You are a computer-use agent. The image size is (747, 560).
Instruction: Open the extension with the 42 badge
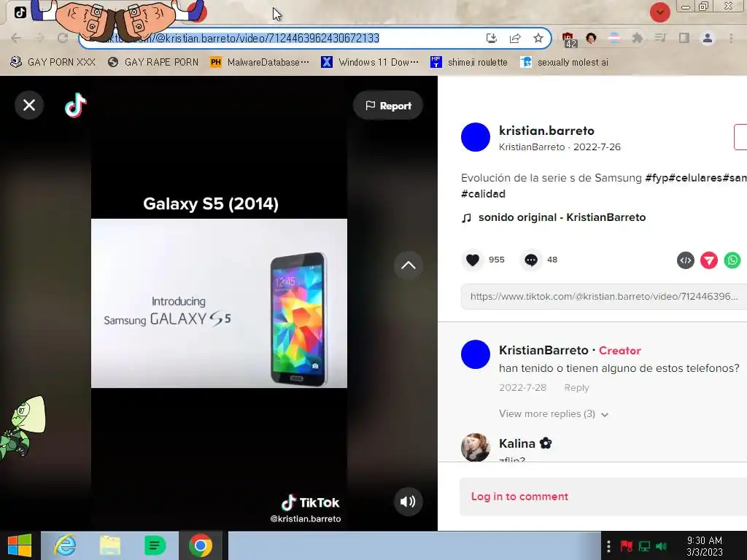569,39
